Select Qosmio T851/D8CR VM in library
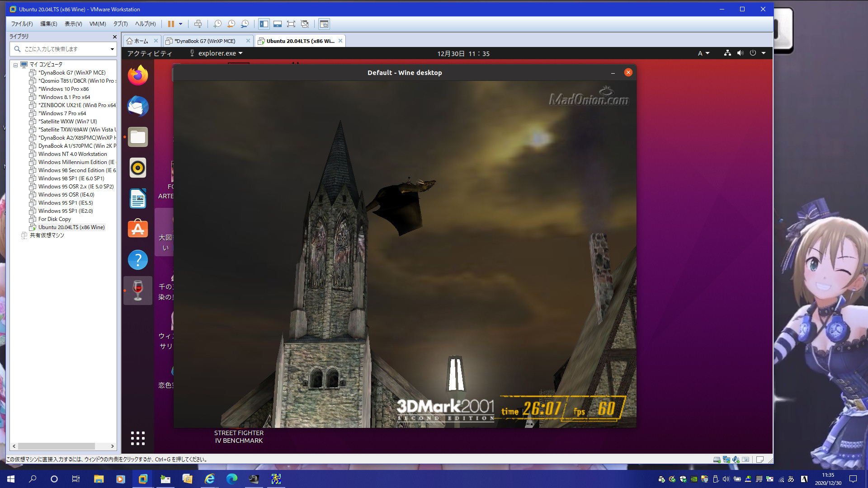Viewport: 868px width, 488px height. [x=76, y=81]
